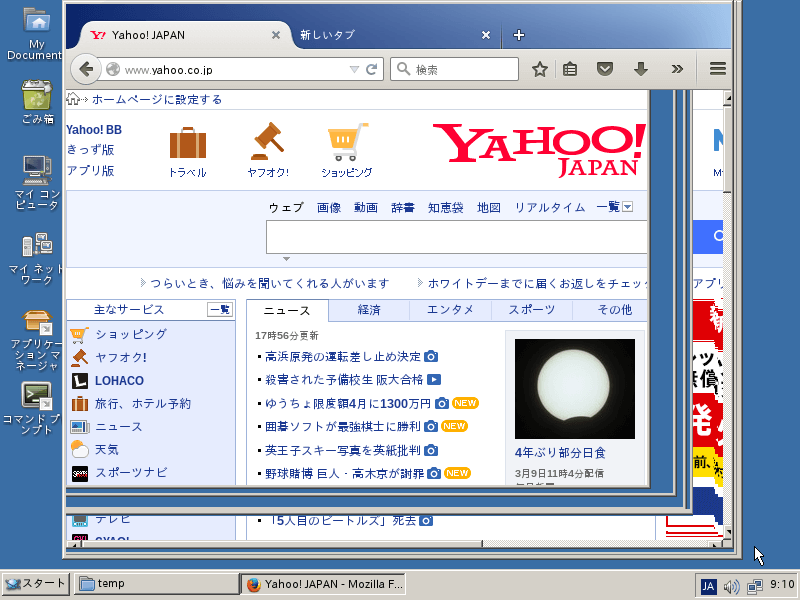Image resolution: width=800 pixels, height=600 pixels.
Task: Open headline 野球賭博 巨人・高木京が謝罪
Action: click(344, 473)
